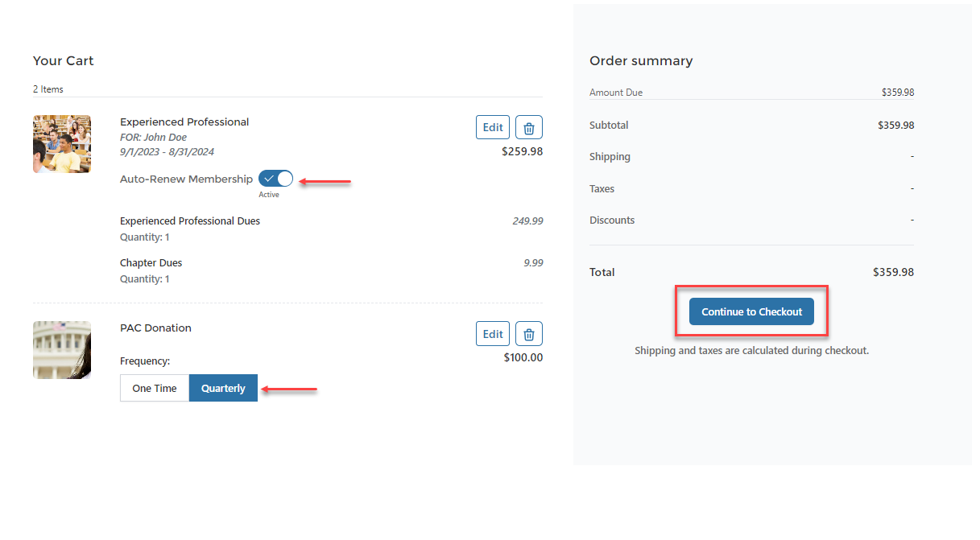980x540 pixels.
Task: Click the Experienced Professional item title
Action: tap(184, 122)
